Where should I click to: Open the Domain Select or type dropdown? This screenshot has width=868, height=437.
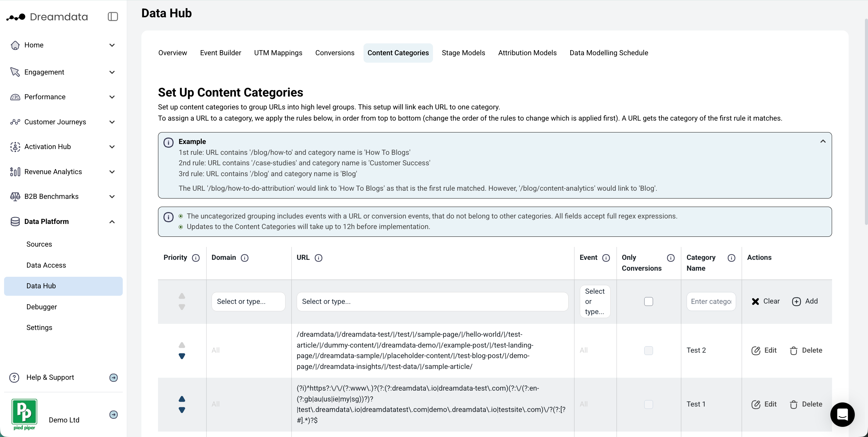coord(248,301)
